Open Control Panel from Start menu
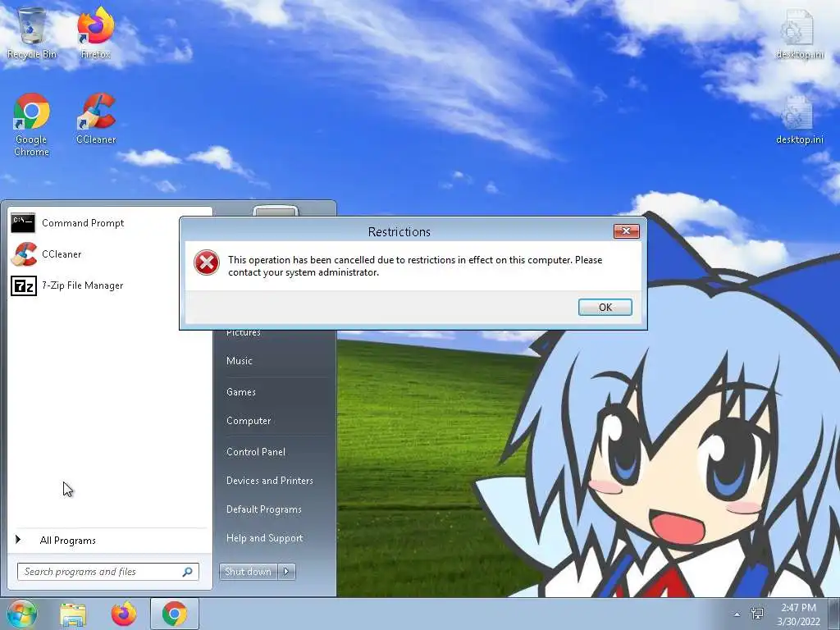This screenshot has height=630, width=840. pyautogui.click(x=256, y=452)
